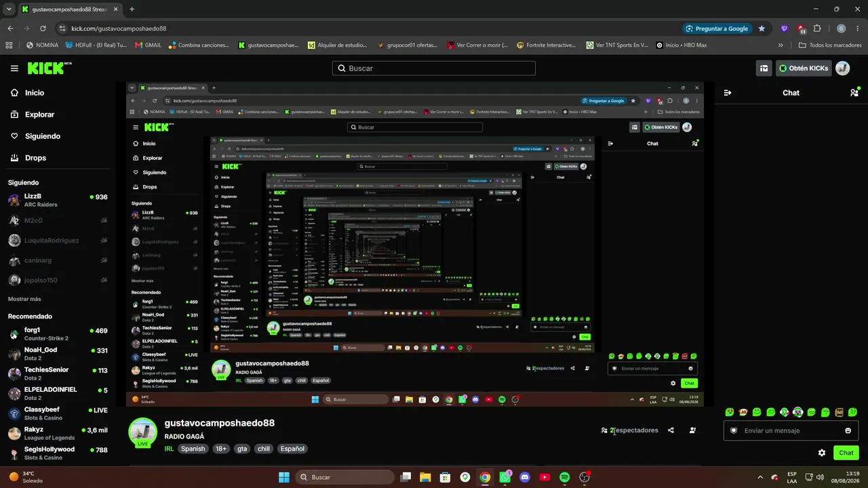Open Chrome profile G avatar

click(841, 28)
